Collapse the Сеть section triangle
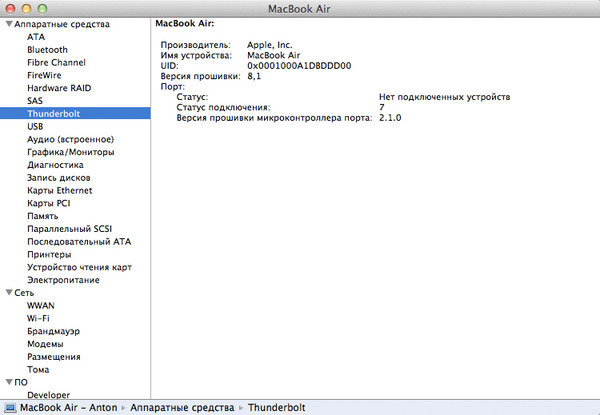Screen dimensions: 600x415 pyautogui.click(x=10, y=293)
